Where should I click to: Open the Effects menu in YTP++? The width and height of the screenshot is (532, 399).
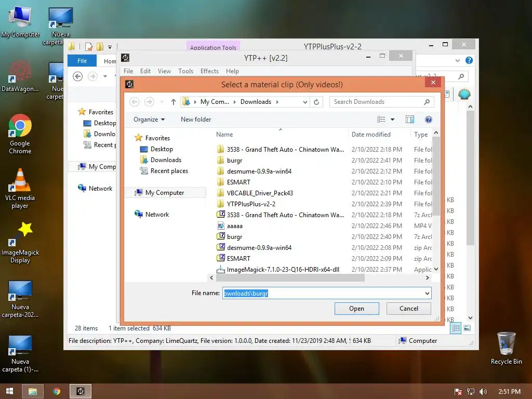[209, 71]
